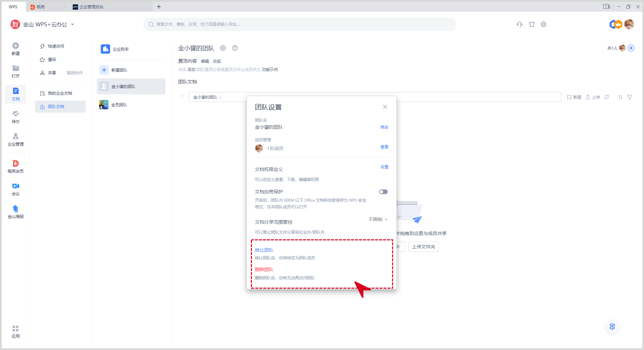Click 上传文件夹 button
This screenshot has height=350, width=644.
[x=423, y=247]
